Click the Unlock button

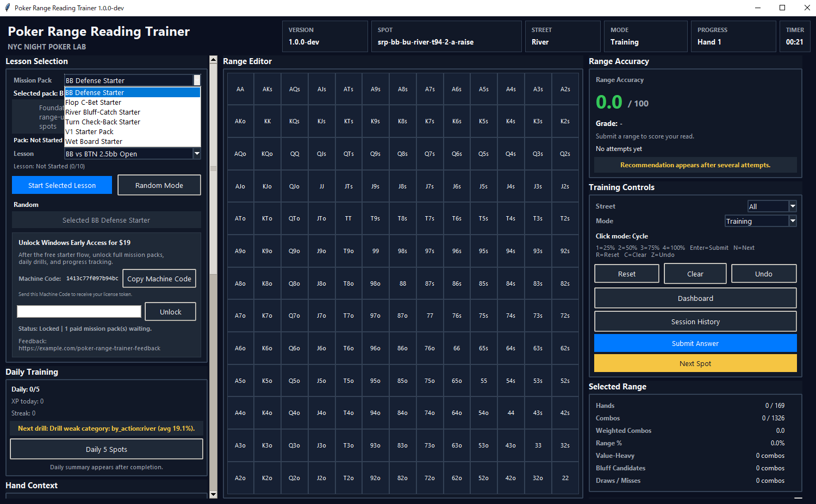(x=171, y=312)
